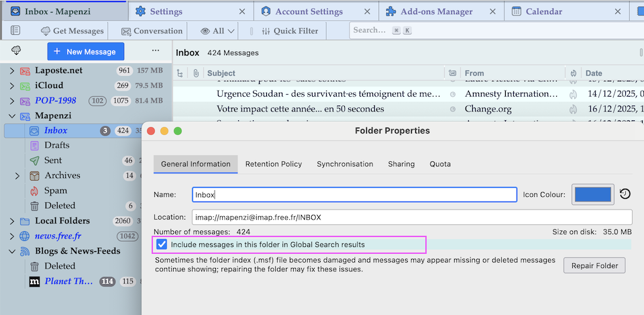Viewport: 644px width, 315px height.
Task: Open the Icon Colour swatch picker
Action: pos(591,194)
